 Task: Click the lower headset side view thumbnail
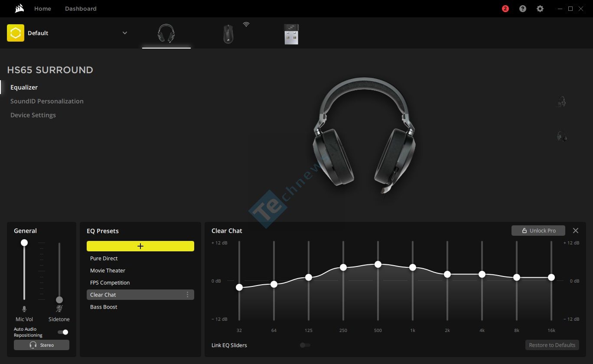[562, 136]
